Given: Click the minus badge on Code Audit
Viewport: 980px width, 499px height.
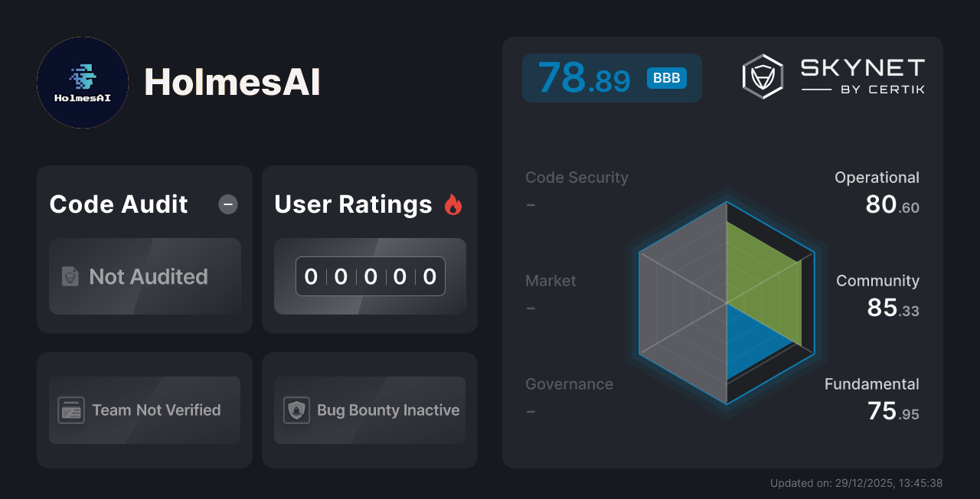Looking at the screenshot, I should 227,204.
